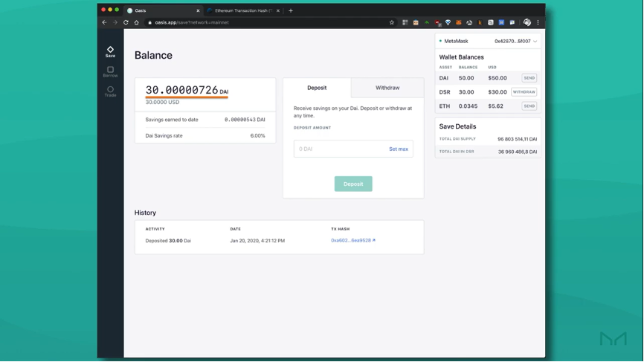The image size is (644, 362).
Task: Open the Save section in the sidebar
Action: (x=110, y=52)
